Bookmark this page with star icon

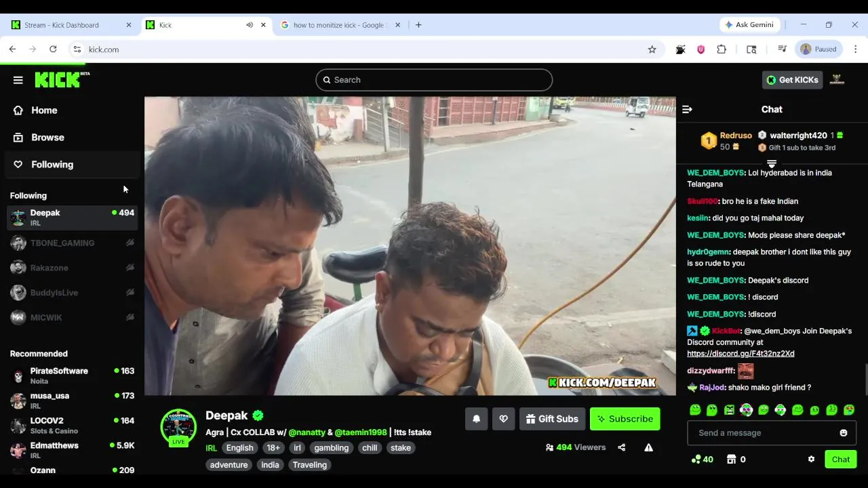click(652, 49)
